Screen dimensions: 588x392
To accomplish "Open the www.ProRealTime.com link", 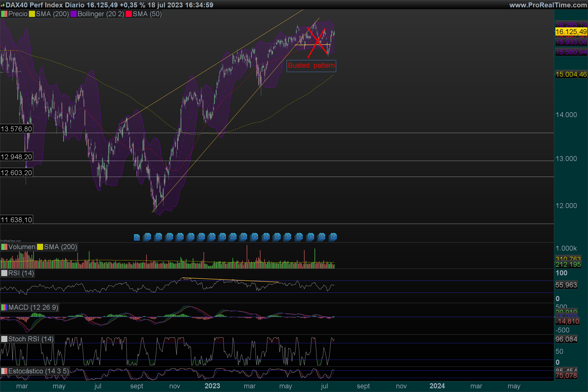I will coord(548,5).
